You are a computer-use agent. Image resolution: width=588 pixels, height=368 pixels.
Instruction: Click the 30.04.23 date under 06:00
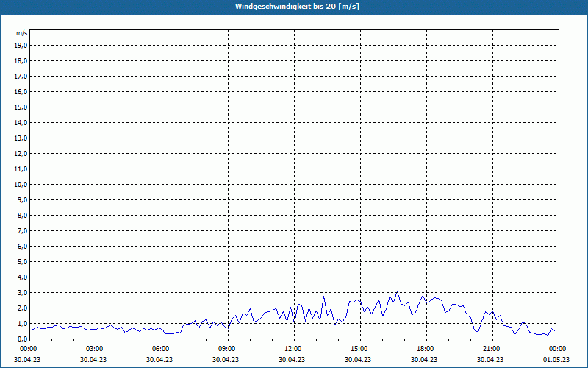(159, 359)
